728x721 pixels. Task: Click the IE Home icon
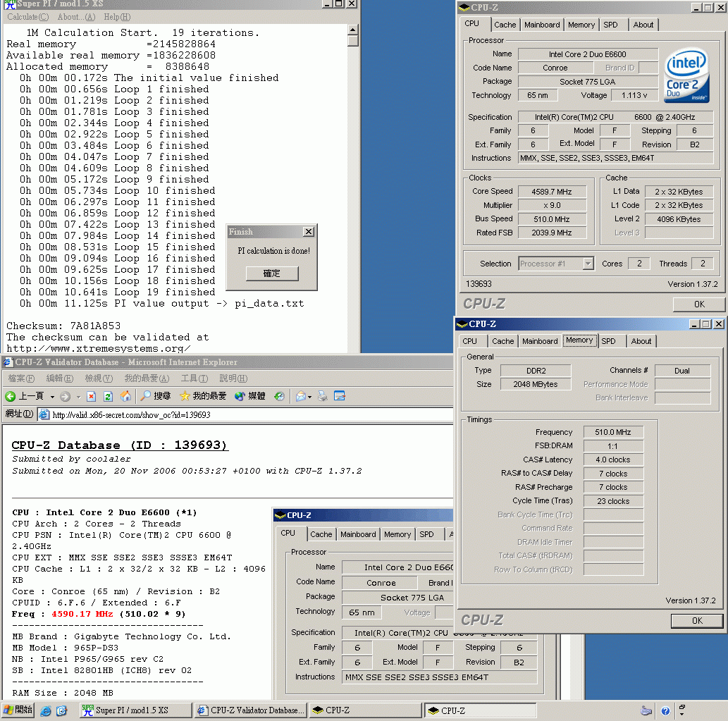(x=125, y=396)
